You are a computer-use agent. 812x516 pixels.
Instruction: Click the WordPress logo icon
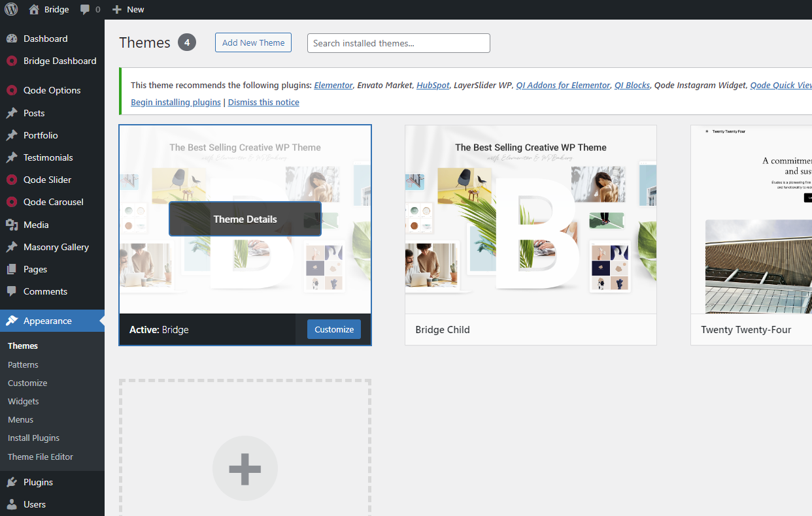pyautogui.click(x=11, y=9)
